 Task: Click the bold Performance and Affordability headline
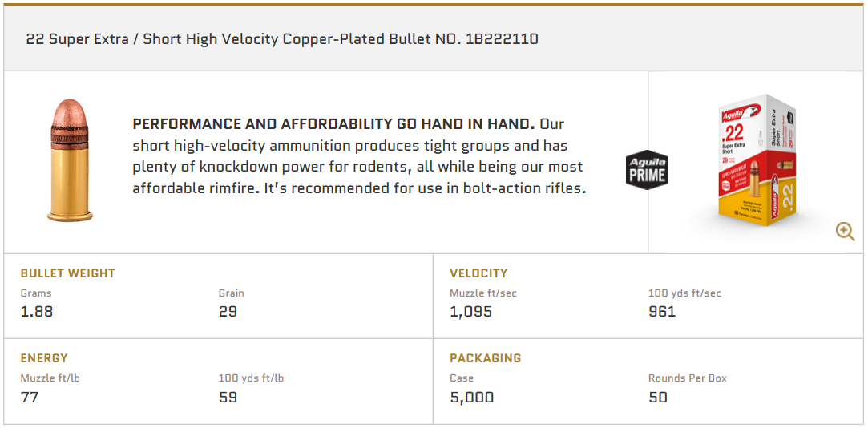(x=333, y=124)
